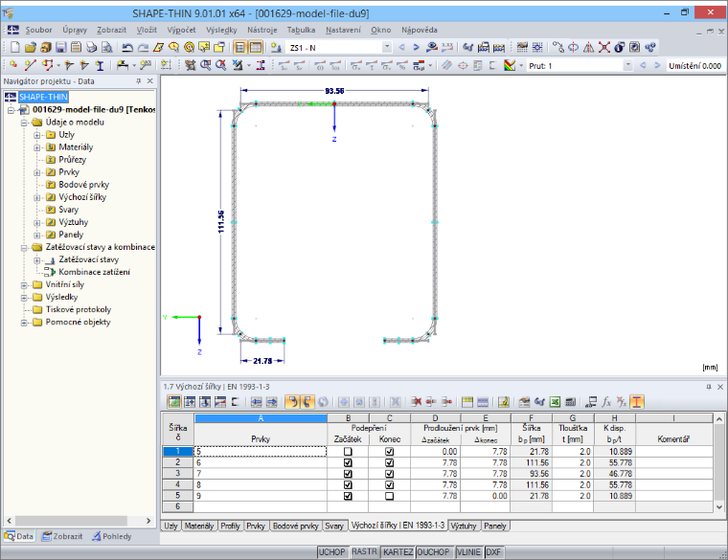Select Kombinace zatížení in navigator tree
Screen dimensions: 728x560
(94, 272)
